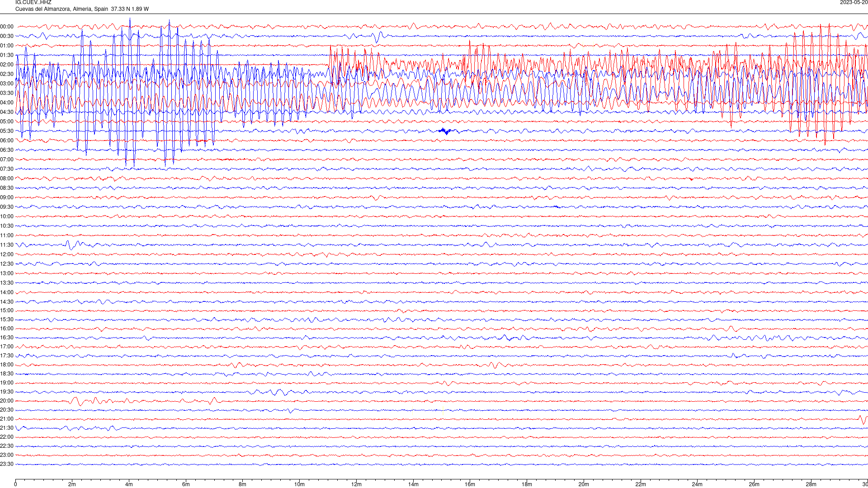Select the 13:30 trace time label
Viewport: 868px width, 488px height.
pyautogui.click(x=7, y=283)
